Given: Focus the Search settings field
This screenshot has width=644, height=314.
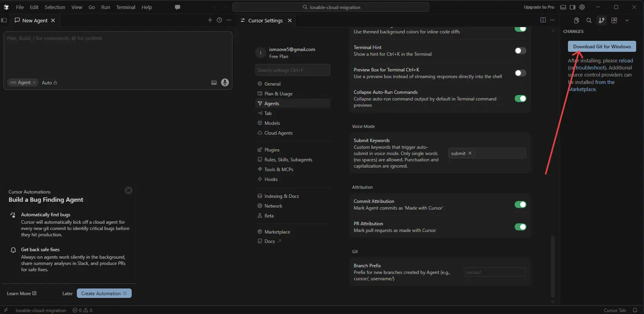Looking at the screenshot, I should tap(292, 70).
